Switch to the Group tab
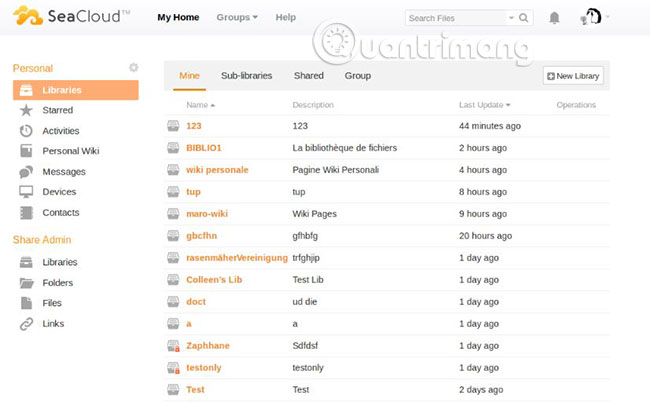 (358, 76)
